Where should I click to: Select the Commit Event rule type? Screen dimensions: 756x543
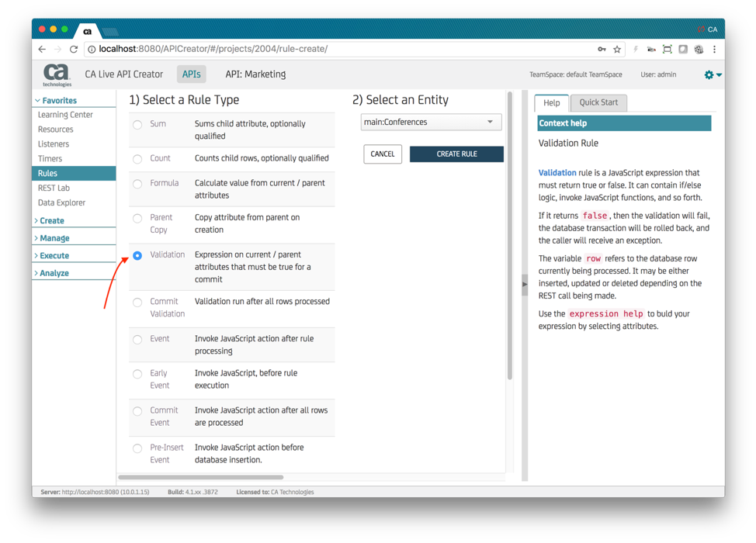[137, 411]
